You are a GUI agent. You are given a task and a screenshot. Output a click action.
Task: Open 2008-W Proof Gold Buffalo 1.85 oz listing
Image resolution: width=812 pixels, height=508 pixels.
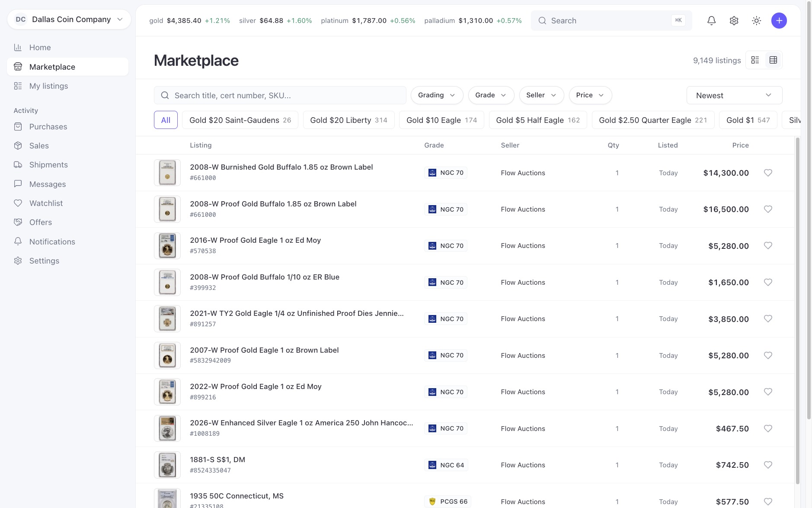[273, 204]
